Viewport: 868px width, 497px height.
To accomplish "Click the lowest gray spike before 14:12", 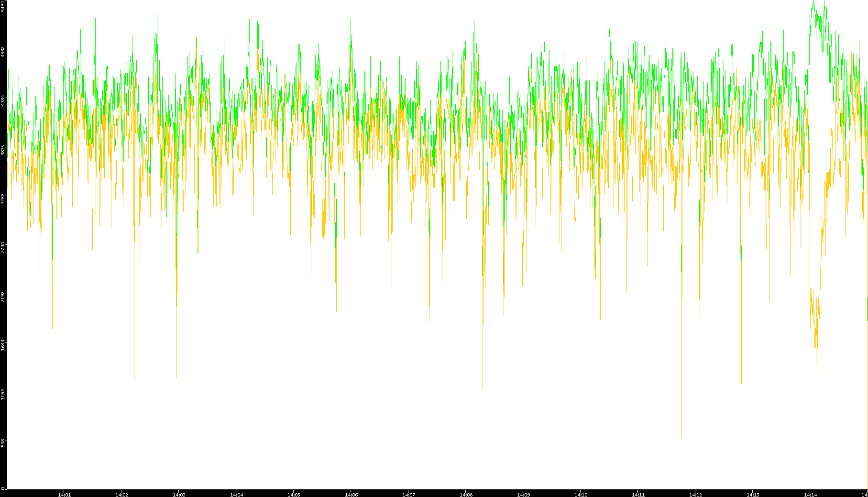I will 681,437.
